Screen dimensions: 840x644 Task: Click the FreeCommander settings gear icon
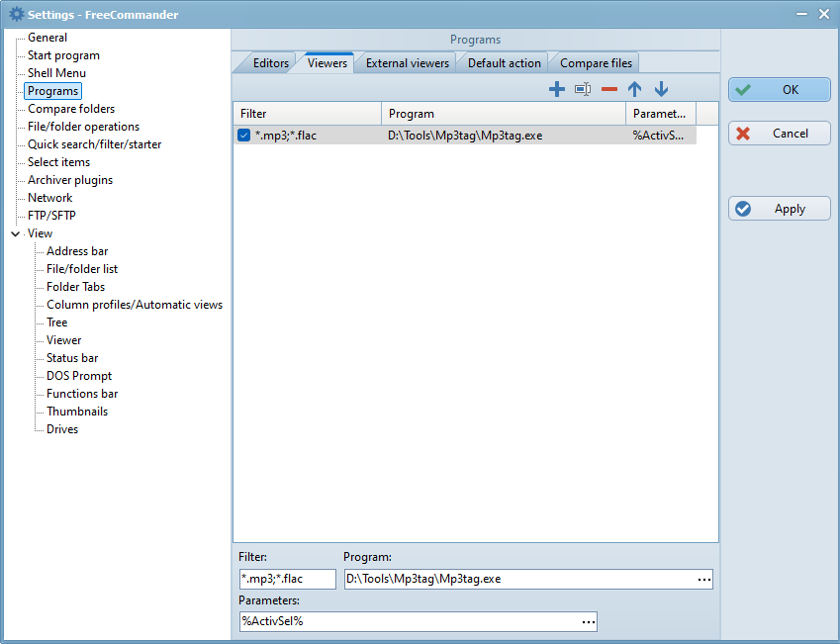tap(16, 14)
